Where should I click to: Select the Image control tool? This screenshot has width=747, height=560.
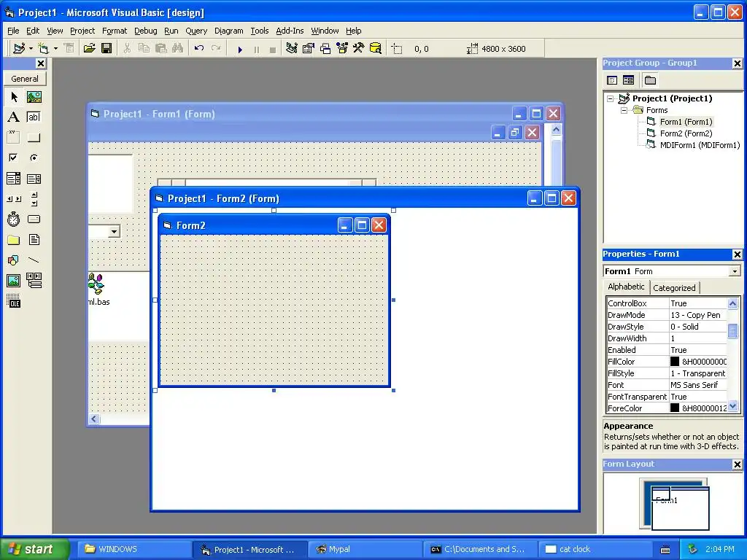(14, 281)
